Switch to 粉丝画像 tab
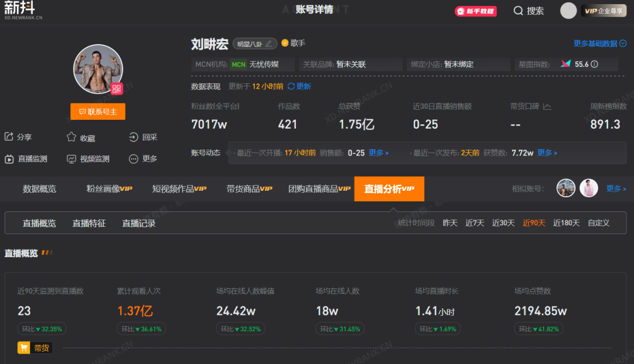 [x=109, y=189]
